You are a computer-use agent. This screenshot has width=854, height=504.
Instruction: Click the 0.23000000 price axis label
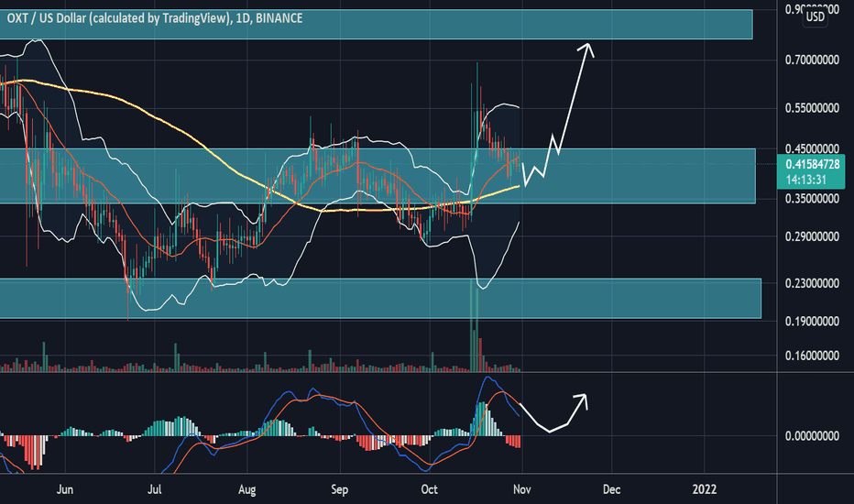812,284
